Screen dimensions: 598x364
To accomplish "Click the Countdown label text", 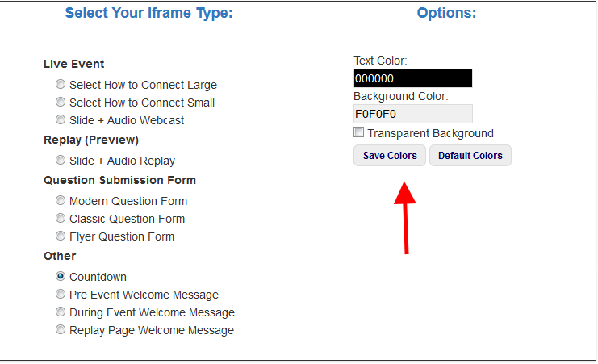I will coord(98,277).
